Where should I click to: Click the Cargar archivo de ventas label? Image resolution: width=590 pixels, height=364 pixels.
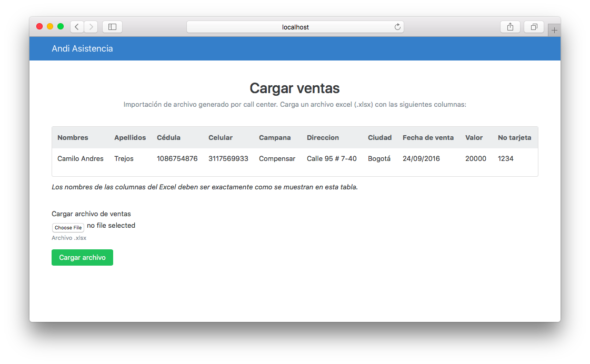[x=91, y=214]
